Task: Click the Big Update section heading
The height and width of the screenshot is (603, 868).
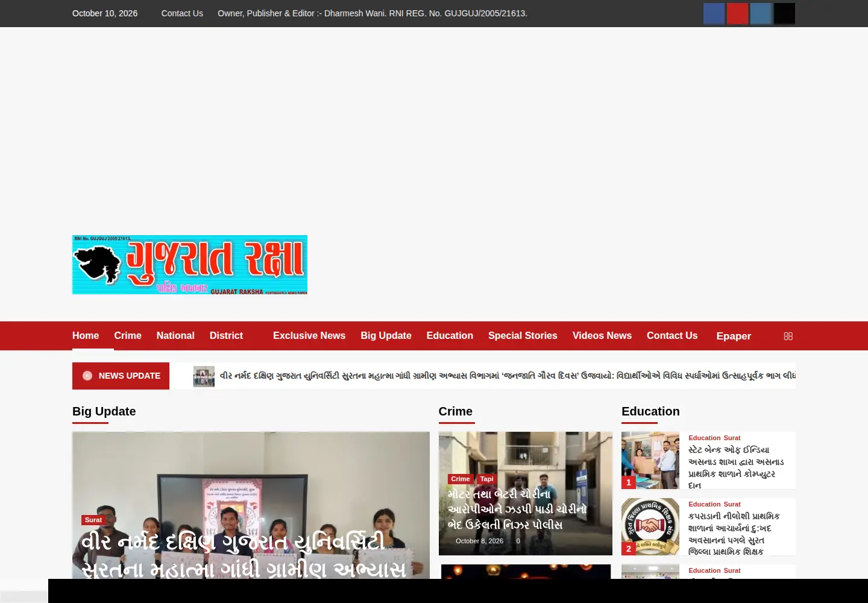Action: point(104,411)
